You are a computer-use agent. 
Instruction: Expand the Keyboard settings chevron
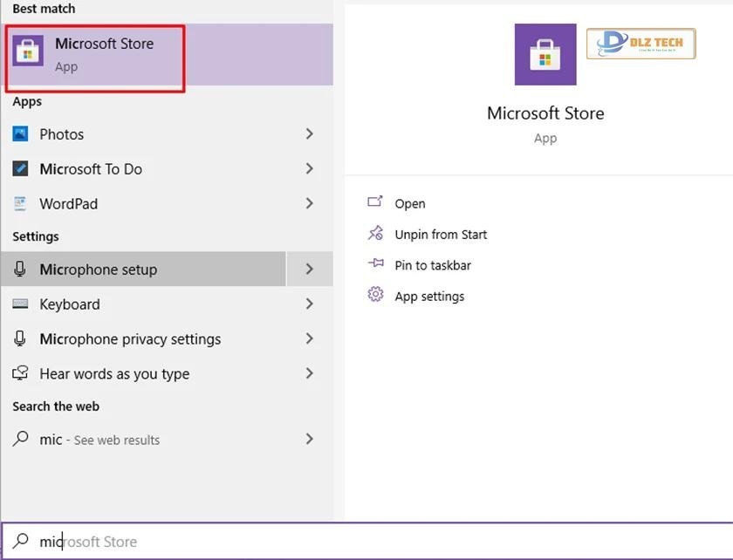point(310,304)
